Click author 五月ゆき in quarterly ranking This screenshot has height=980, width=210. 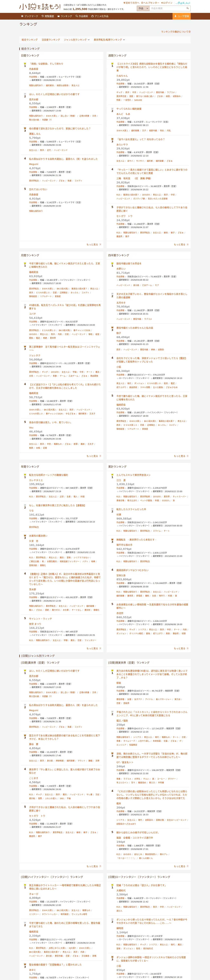pos(121,303)
